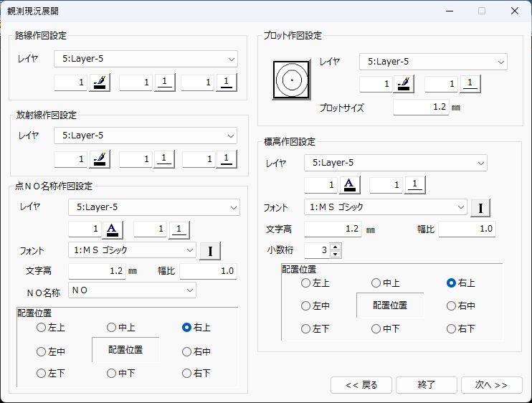Select 右中 position in 標高 placement
The image size is (532, 403).
452,306
